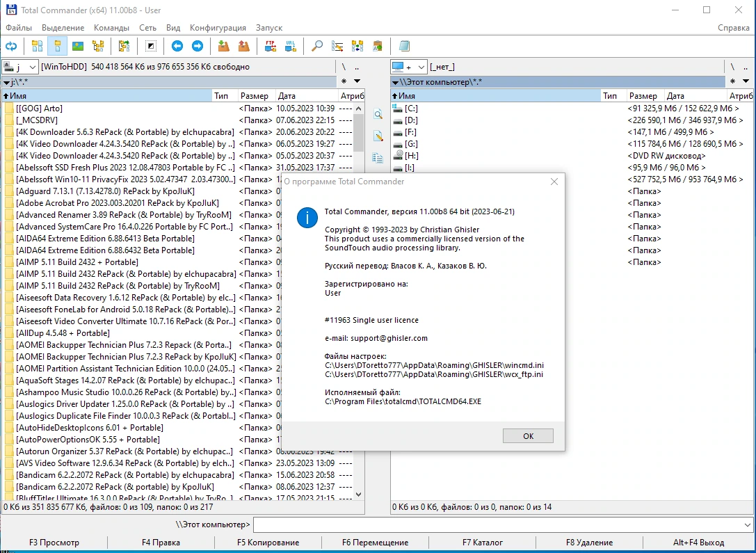Open right panel favorites asterisk menu

(x=732, y=81)
